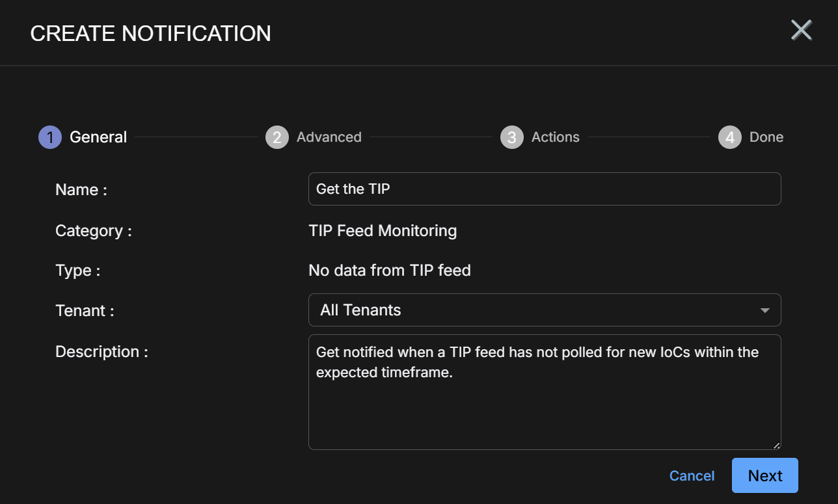Jump to the Done step
This screenshot has height=504, width=838.
coord(766,137)
